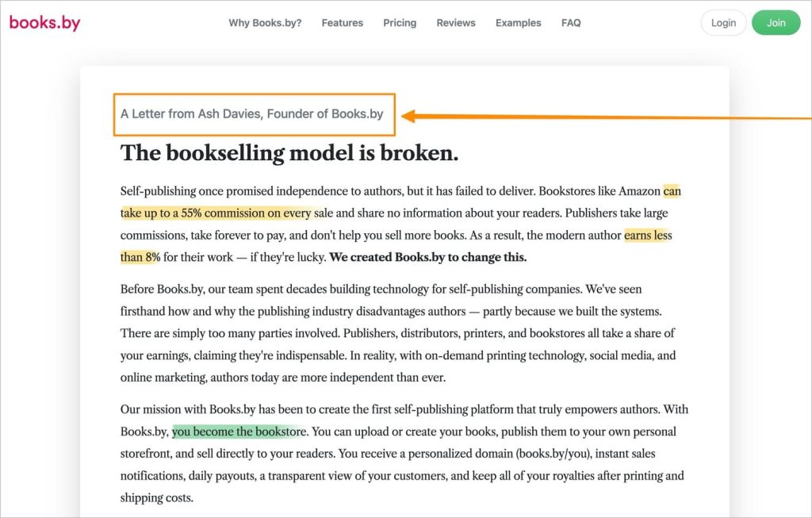Click the Login button

pos(723,23)
